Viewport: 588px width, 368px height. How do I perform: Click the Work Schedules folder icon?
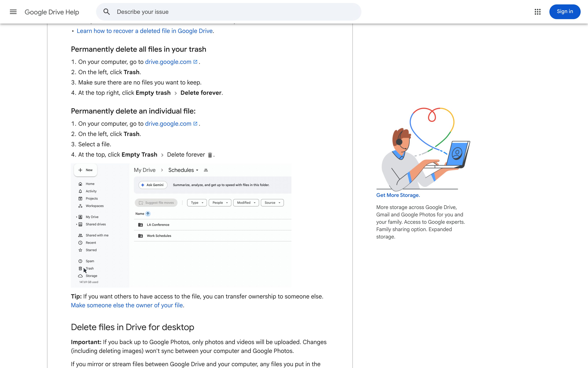[140, 236]
